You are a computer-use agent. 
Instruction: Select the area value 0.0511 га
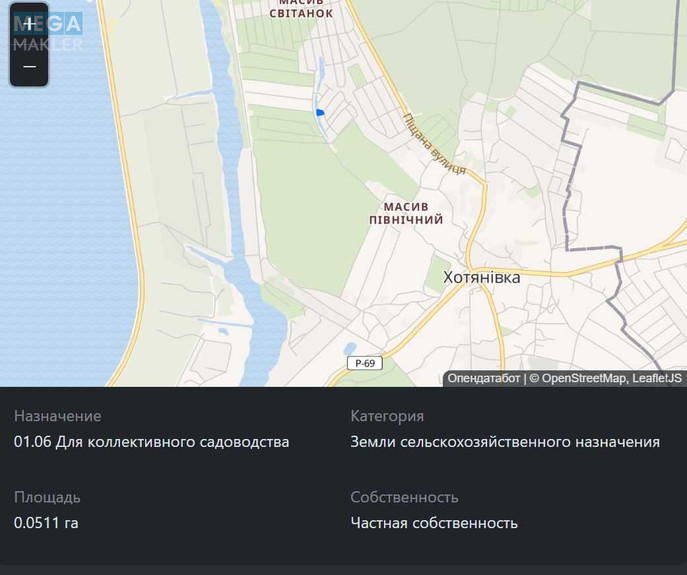coord(46,523)
